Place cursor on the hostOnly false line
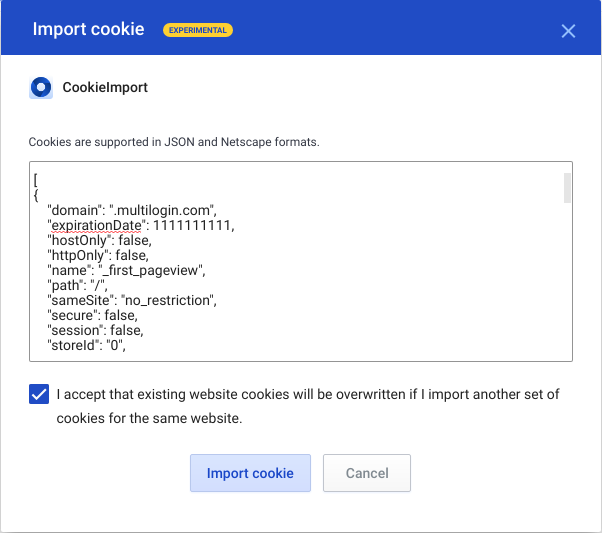The width and height of the screenshot is (602, 533). tap(99, 240)
